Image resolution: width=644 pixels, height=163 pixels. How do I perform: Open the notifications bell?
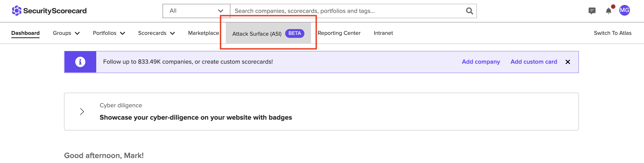click(609, 11)
